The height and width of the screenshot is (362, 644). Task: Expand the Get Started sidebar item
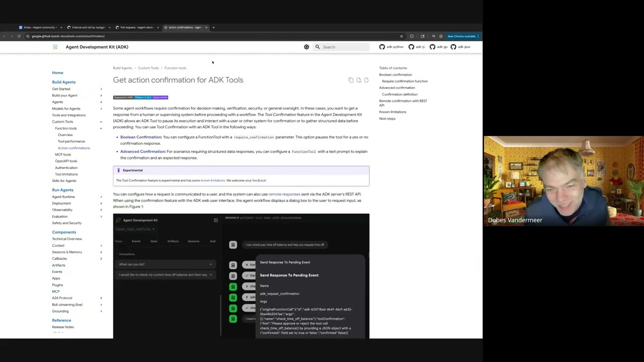coord(77,89)
